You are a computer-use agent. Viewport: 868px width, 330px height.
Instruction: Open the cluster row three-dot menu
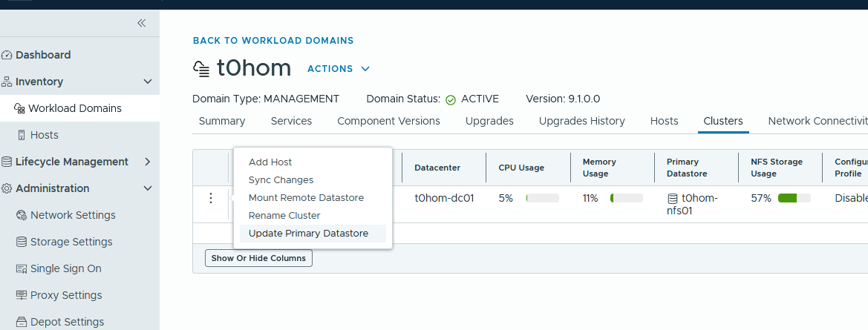tap(210, 198)
